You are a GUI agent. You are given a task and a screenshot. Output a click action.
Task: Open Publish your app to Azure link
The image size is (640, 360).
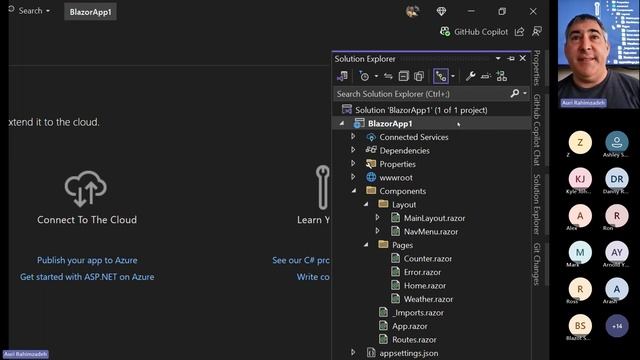point(87,260)
